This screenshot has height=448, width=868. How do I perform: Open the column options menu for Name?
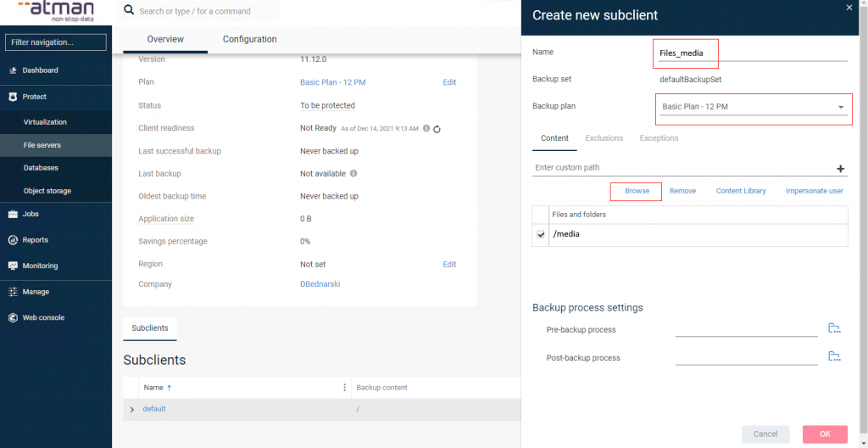coord(344,388)
